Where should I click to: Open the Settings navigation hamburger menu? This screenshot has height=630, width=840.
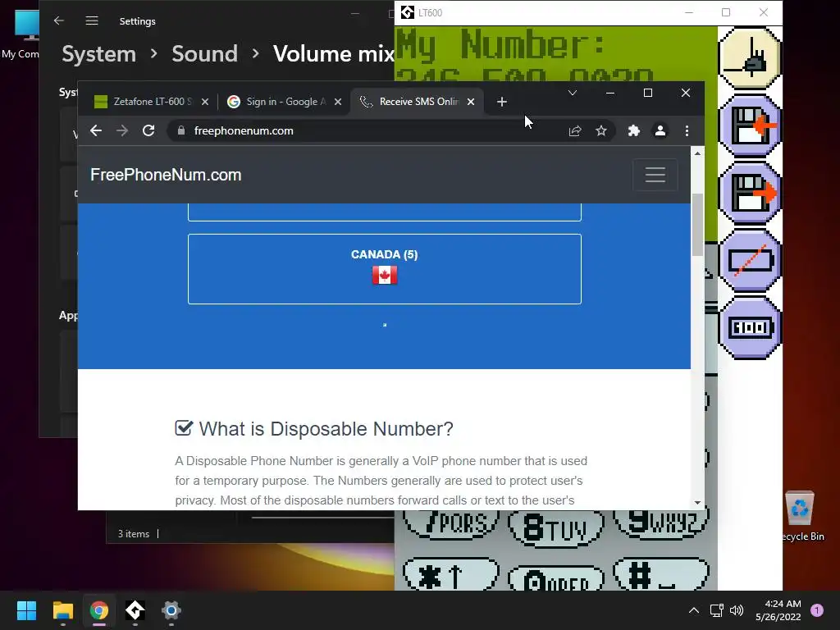pos(92,21)
